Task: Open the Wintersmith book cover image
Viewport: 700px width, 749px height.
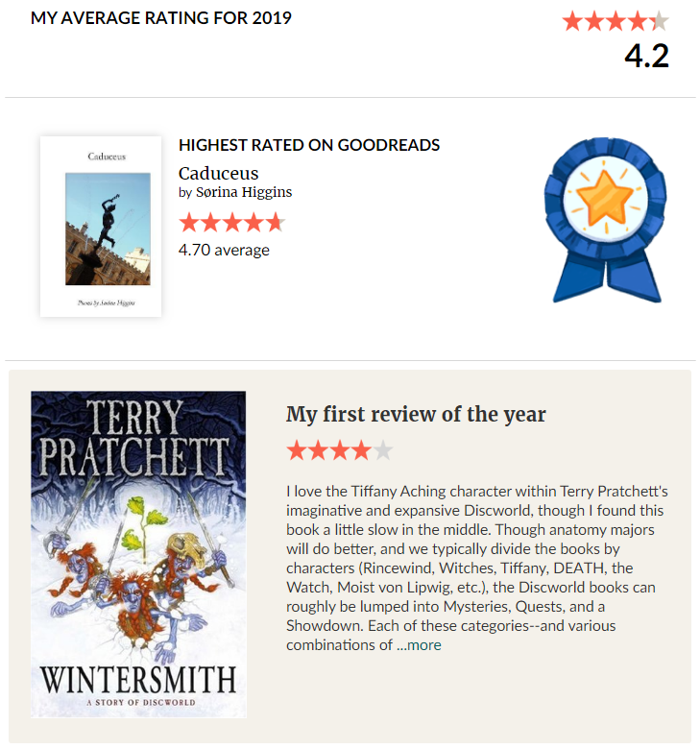Action: click(x=138, y=554)
